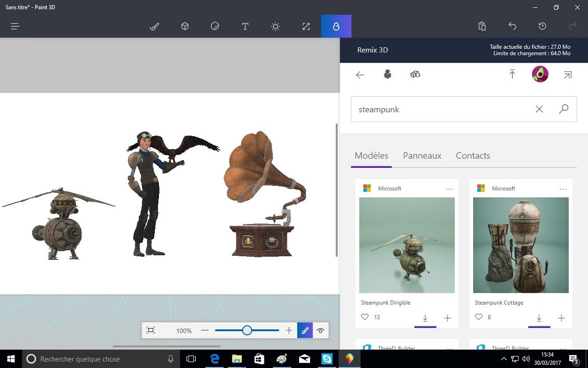This screenshot has height=368, width=588.
Task: Download the Steampunk Cottage model
Action: click(x=539, y=318)
